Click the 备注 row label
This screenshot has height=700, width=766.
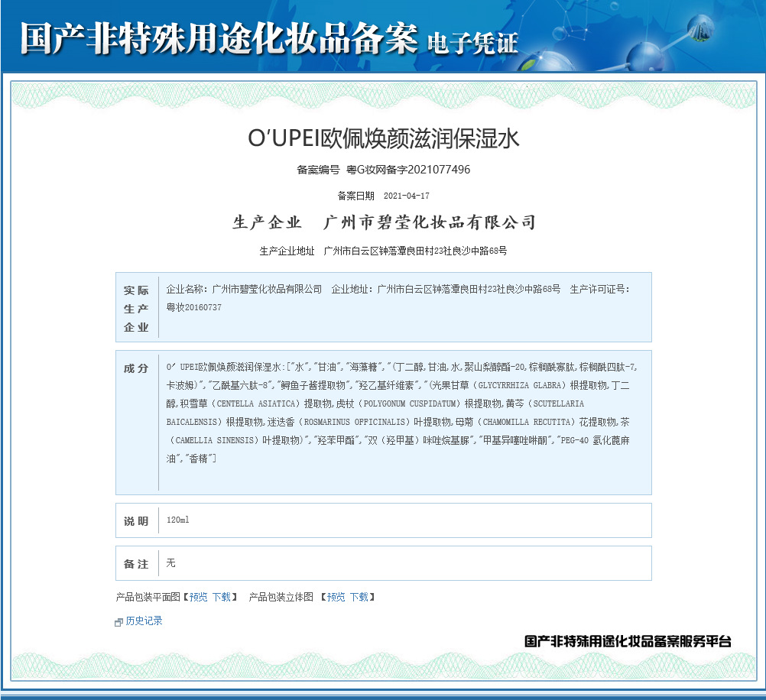136,564
